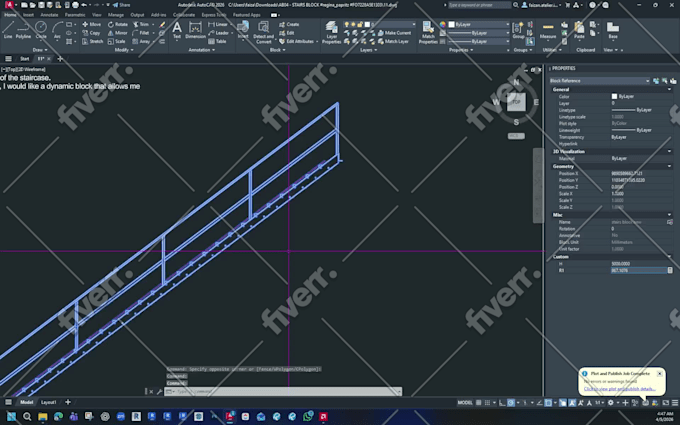Toggle object snap in the status bar
680x425 pixels.
pos(548,403)
